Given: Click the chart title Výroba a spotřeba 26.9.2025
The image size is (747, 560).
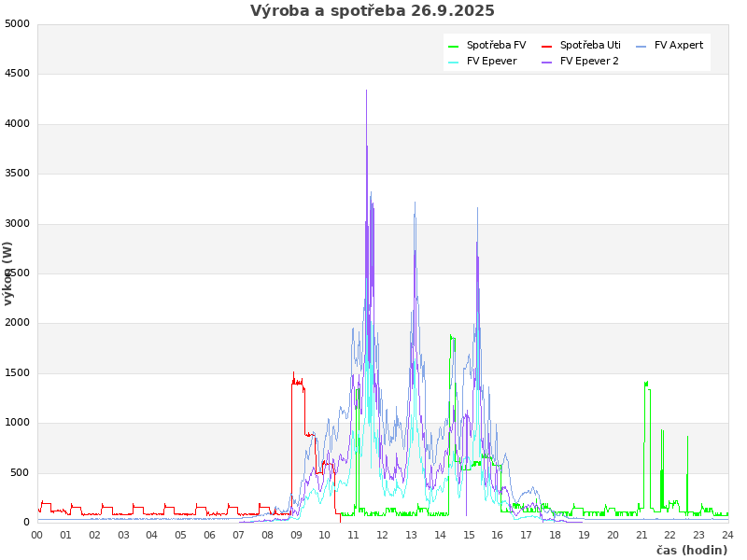Looking at the screenshot, I should pyautogui.click(x=373, y=11).
